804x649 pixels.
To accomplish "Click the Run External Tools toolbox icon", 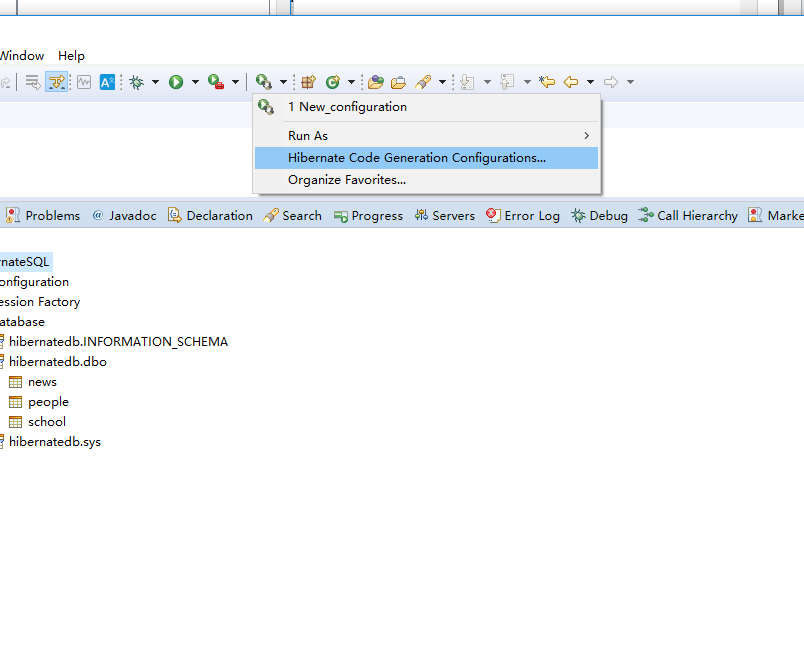I will (216, 82).
